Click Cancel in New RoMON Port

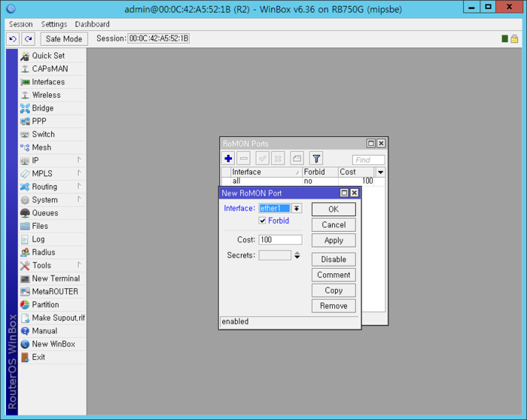(x=334, y=225)
